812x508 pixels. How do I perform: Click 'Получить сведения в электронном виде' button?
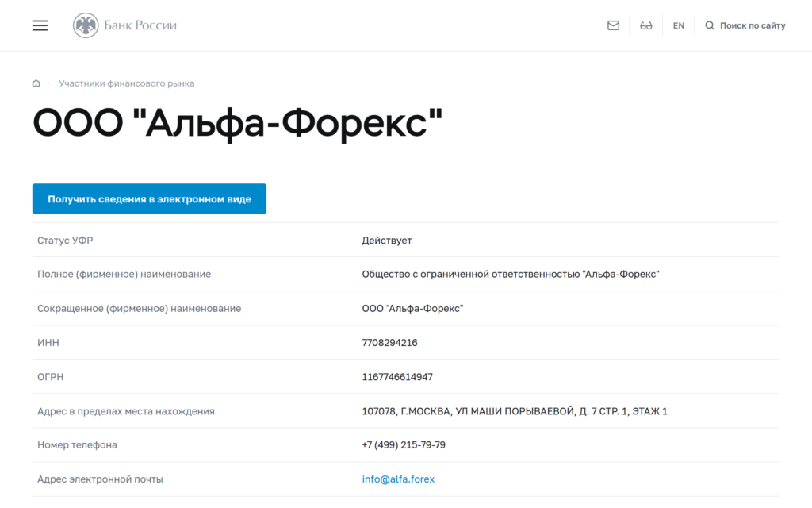[149, 198]
